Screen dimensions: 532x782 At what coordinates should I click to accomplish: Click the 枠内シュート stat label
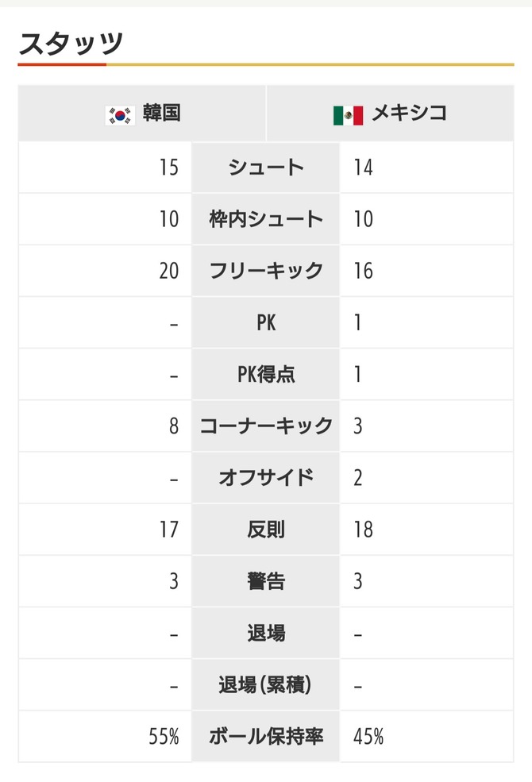266,219
